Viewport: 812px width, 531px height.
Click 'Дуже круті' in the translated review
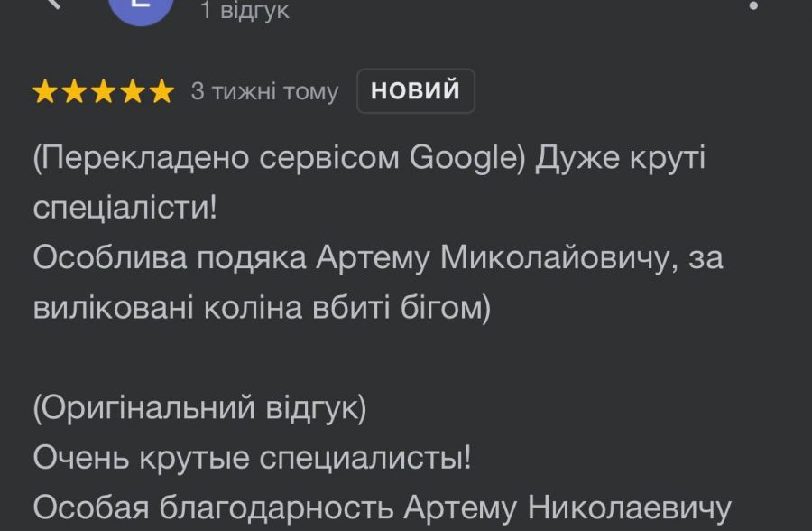[x=621, y=158]
